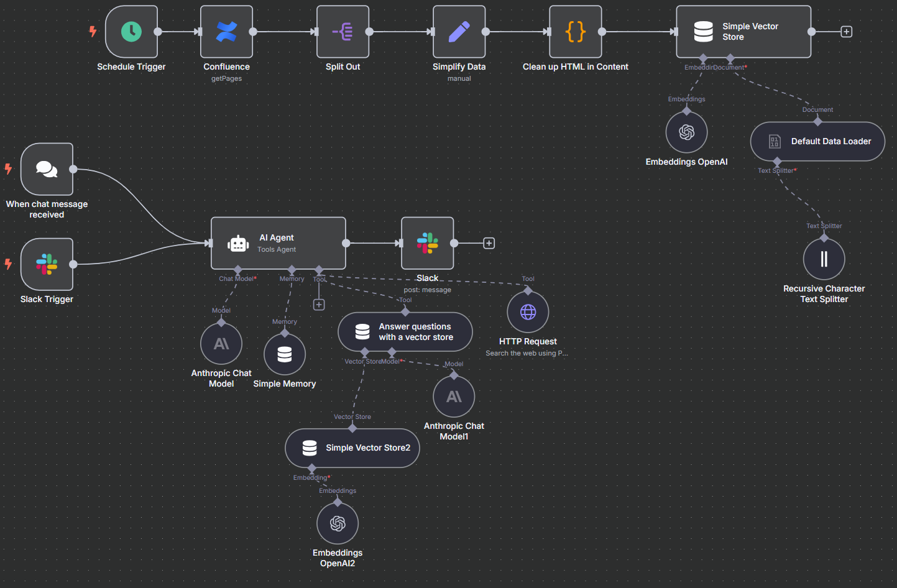
Task: Click the 'Schedule Trigger' label
Action: coord(131,67)
